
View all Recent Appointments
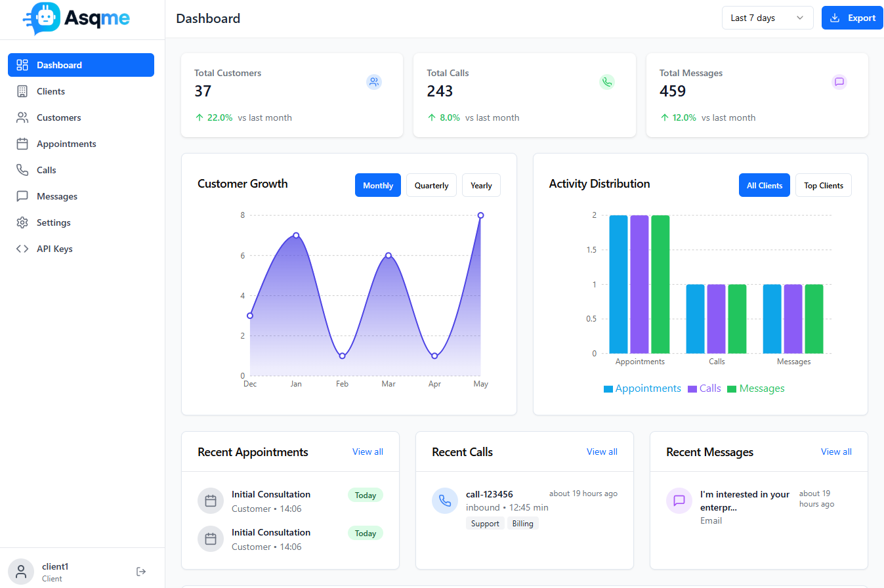(x=368, y=451)
